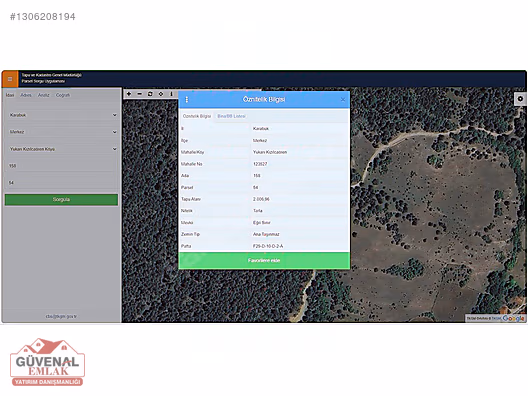Click the zoom out minus icon
528x396 pixels.
[x=139, y=94]
